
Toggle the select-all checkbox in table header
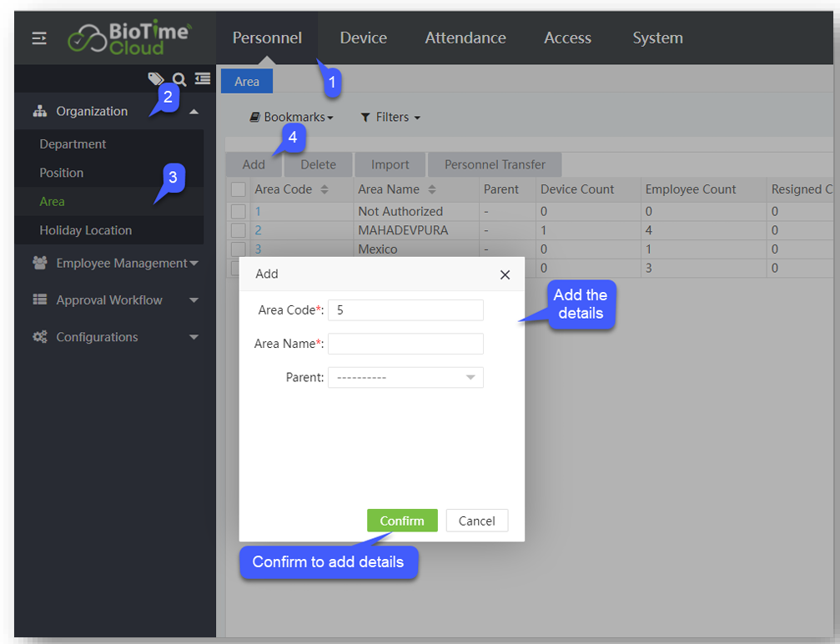coord(239,190)
